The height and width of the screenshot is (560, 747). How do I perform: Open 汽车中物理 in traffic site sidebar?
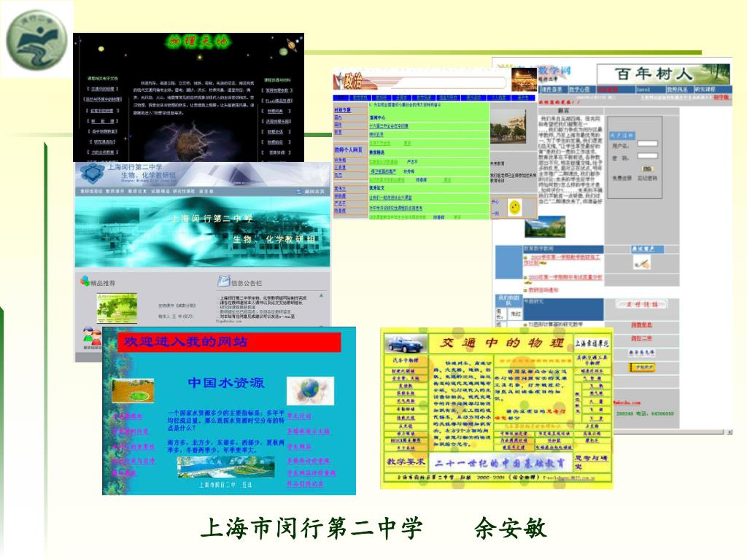[406, 360]
